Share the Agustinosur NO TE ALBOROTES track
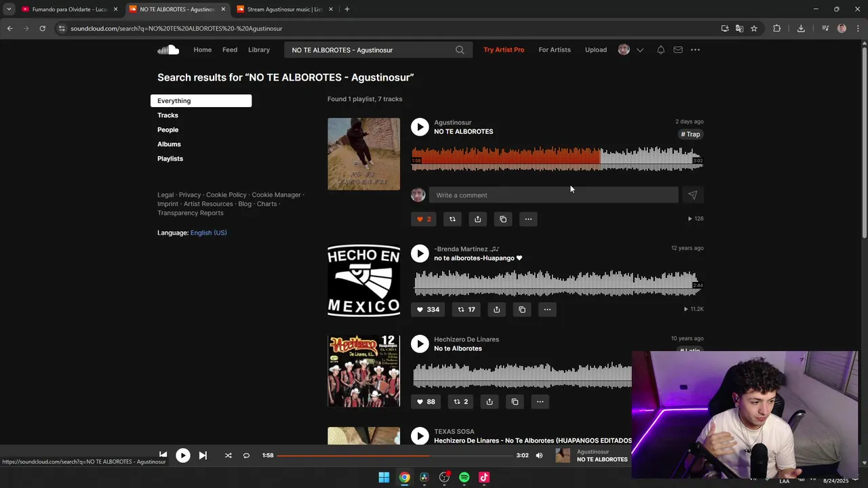The width and height of the screenshot is (868, 488). 477,219
